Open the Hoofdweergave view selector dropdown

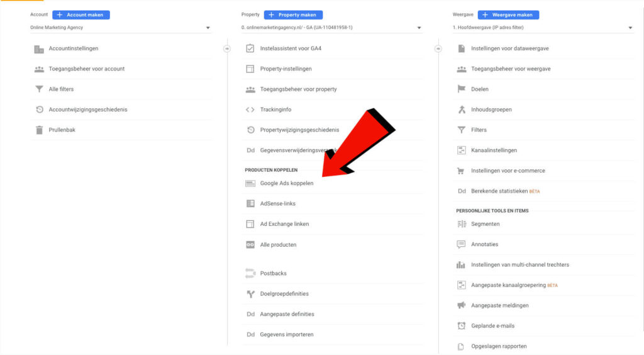pos(543,28)
